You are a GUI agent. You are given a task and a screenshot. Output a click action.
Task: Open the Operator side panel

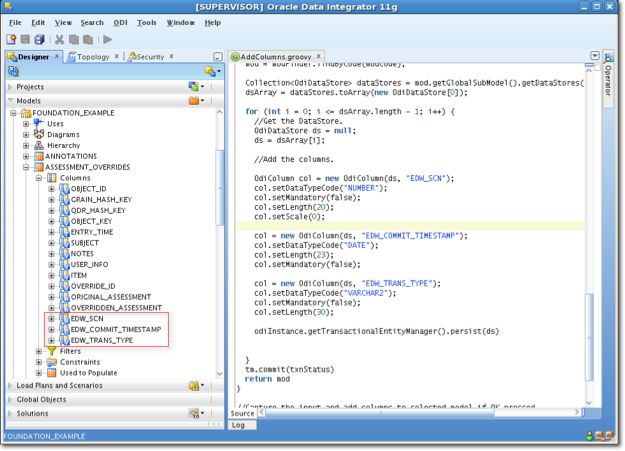[608, 79]
